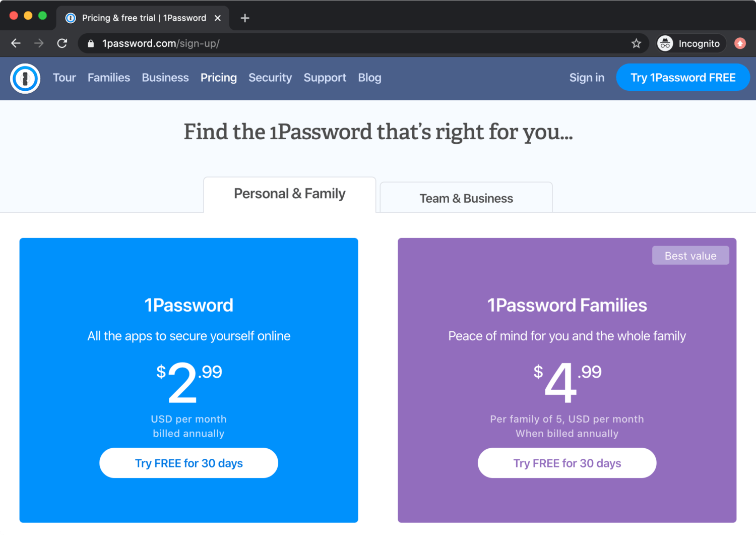Go to the Families page
This screenshot has height=535, width=756.
(x=109, y=78)
